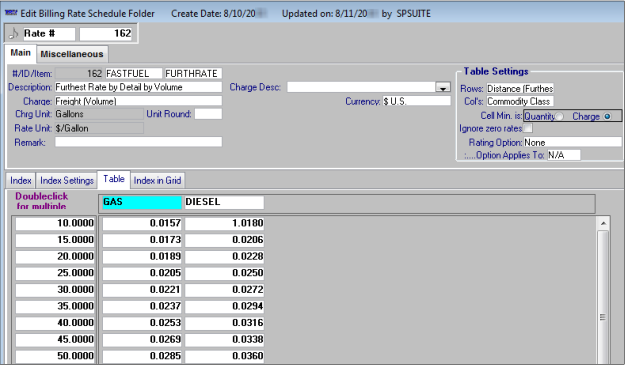Select the DIESEL column header

point(224,202)
